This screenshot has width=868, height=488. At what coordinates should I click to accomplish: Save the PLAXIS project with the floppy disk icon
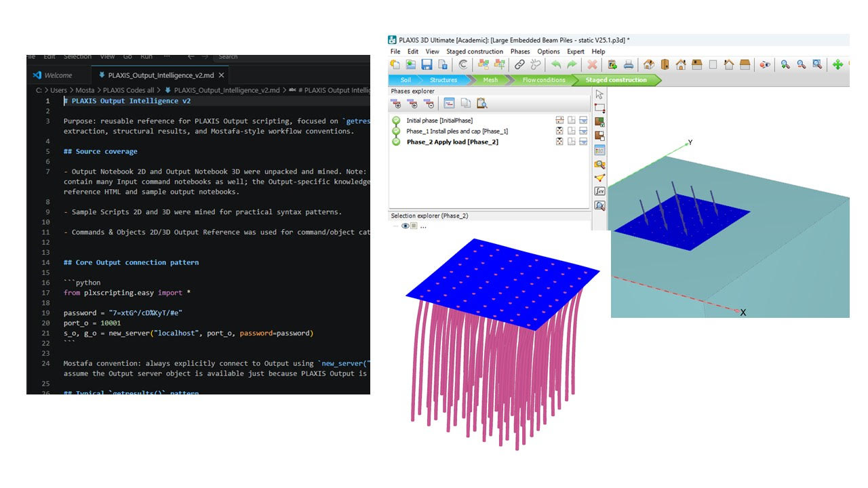pyautogui.click(x=427, y=64)
